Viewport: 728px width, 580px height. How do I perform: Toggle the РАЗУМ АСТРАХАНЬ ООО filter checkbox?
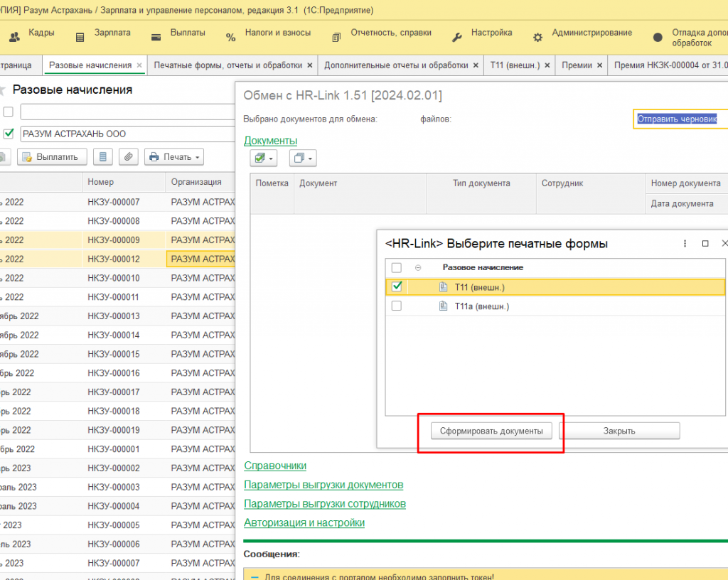[x=9, y=133]
